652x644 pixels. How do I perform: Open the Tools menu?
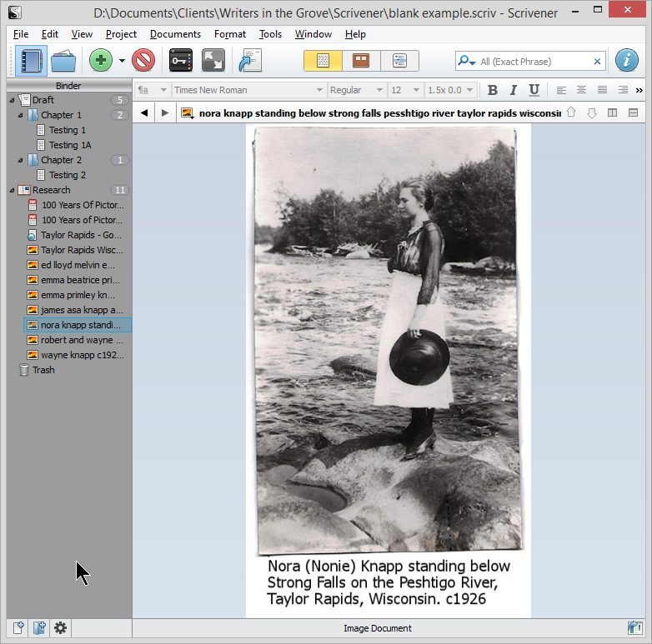pos(270,34)
